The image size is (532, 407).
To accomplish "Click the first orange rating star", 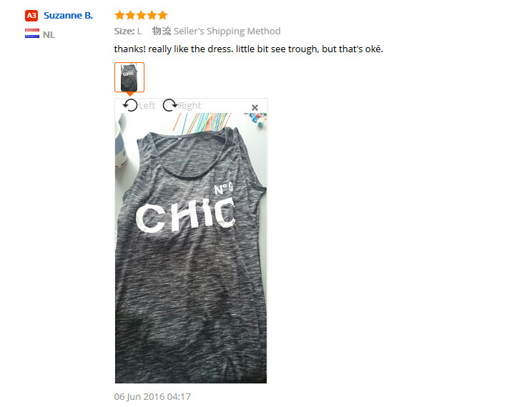I will (x=119, y=15).
